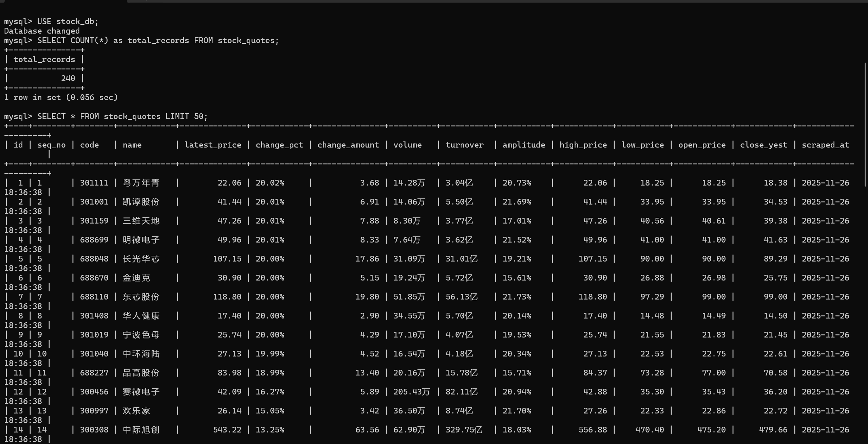868x444 pixels.
Task: Click the amplitude 21.73% for 东芯股份
Action: (517, 297)
